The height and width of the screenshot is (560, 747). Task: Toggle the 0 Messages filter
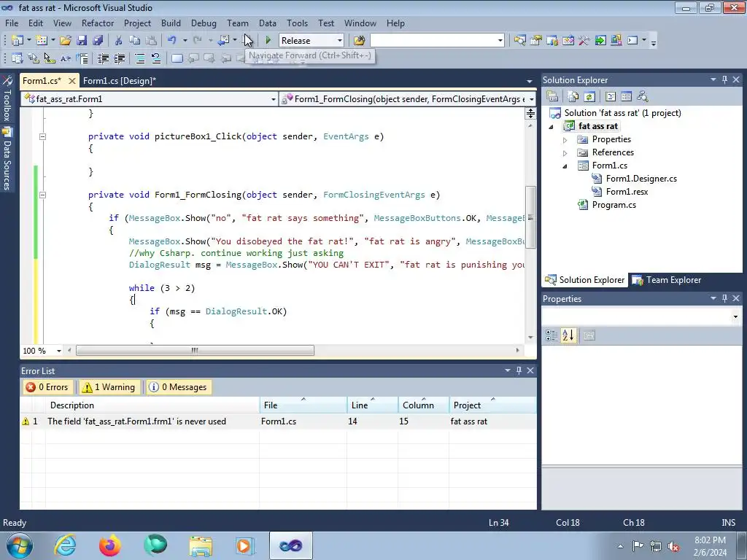click(x=178, y=387)
